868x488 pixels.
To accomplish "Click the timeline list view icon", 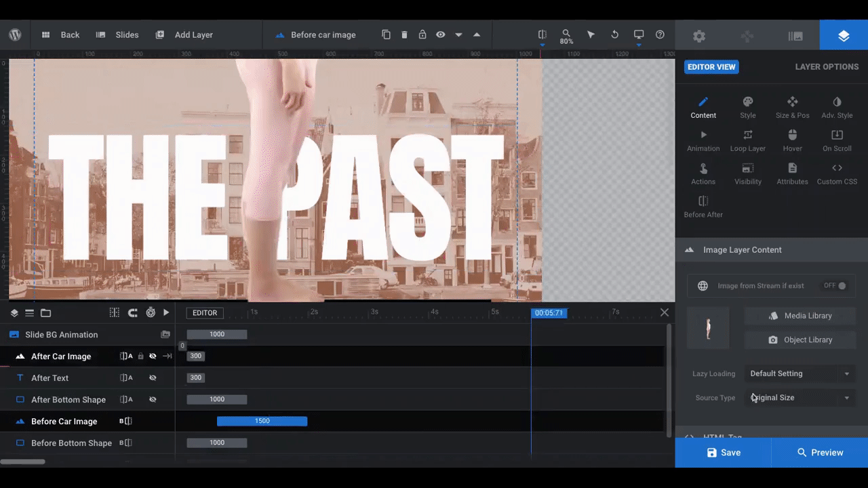I will [x=29, y=313].
